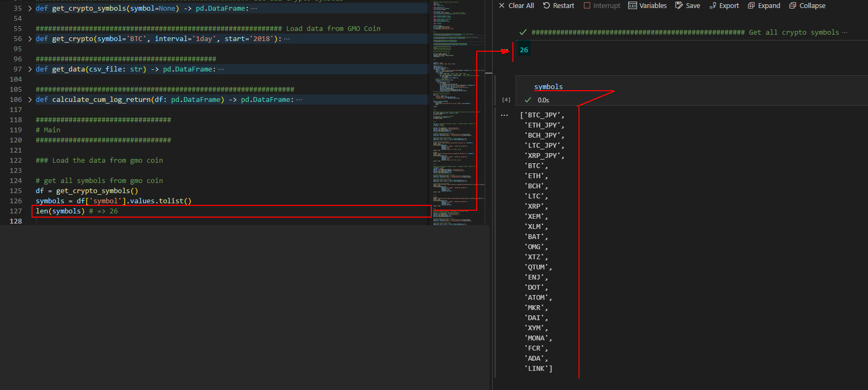Click comment '# Main'

pos(48,130)
